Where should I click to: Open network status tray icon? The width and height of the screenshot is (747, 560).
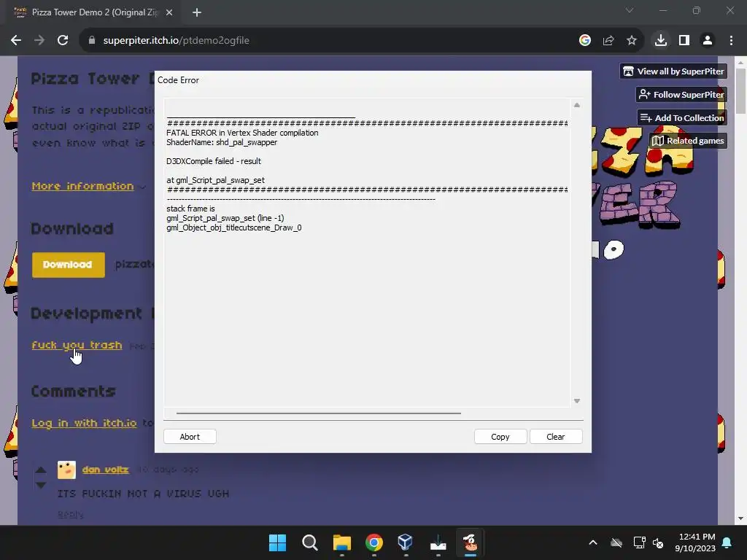coord(639,542)
